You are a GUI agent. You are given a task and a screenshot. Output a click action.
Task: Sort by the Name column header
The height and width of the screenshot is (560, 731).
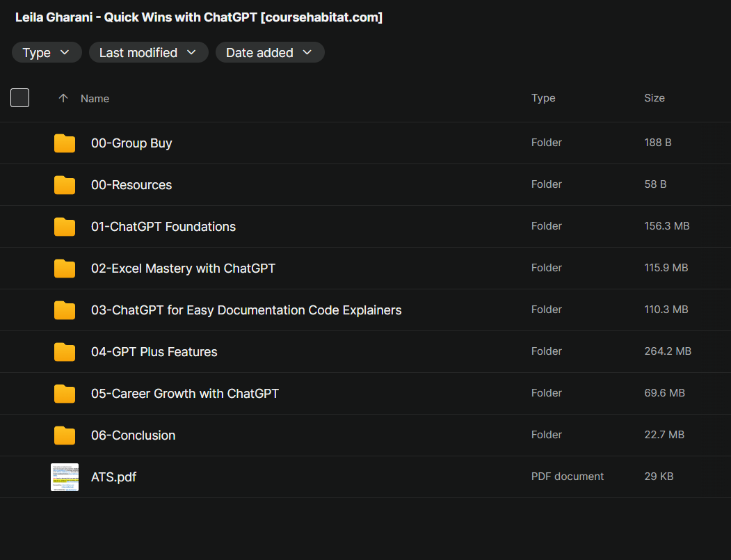click(95, 99)
